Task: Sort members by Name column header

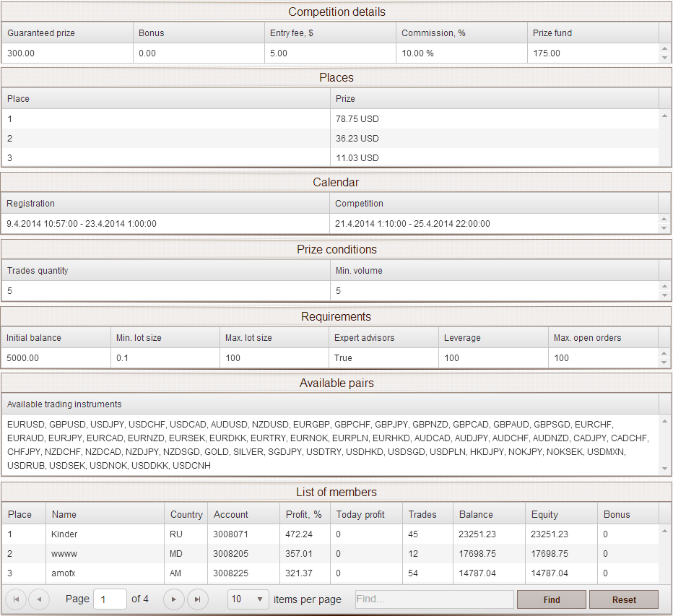Action: [x=105, y=514]
